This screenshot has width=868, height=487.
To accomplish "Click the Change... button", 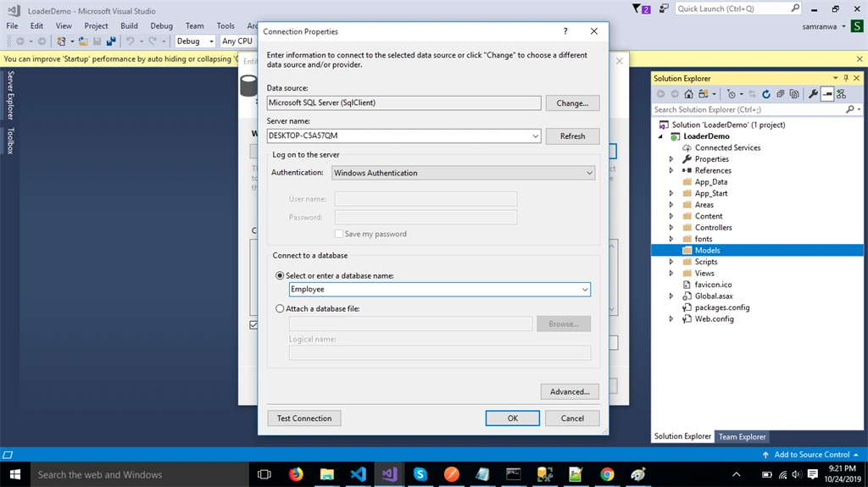I will point(572,103).
